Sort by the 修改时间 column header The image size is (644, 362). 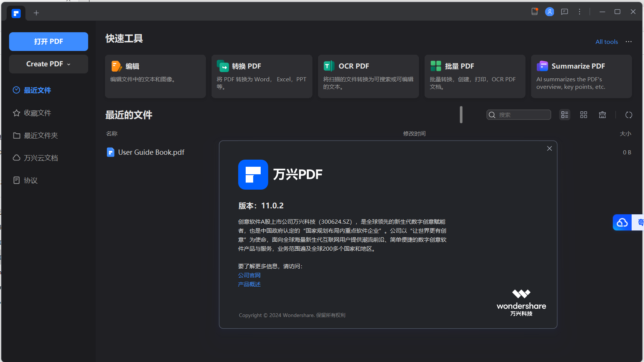[414, 134]
